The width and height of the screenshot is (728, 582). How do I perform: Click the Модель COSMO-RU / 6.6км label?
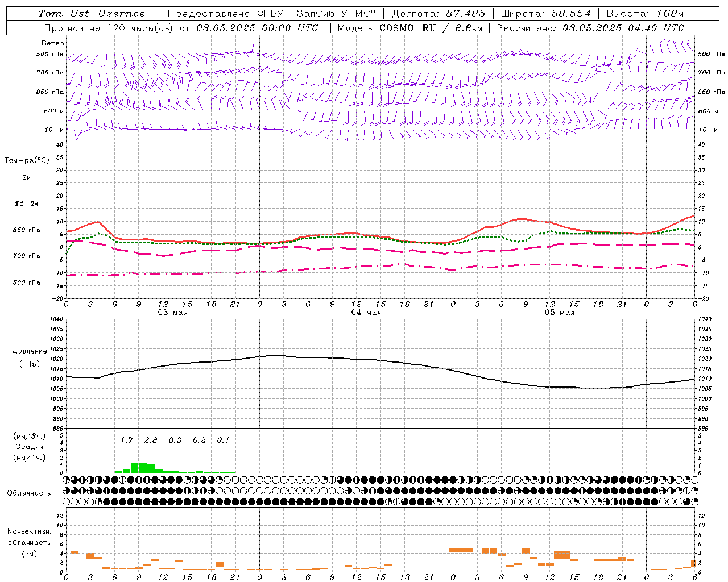tap(409, 28)
